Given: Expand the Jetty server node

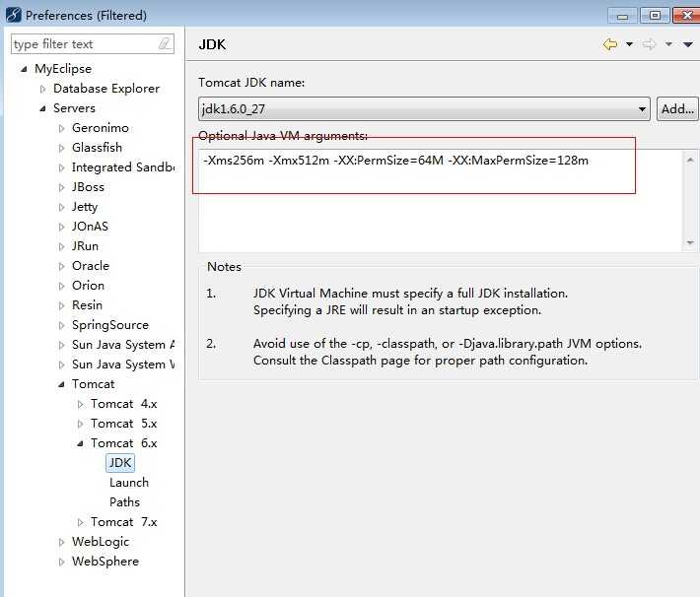Looking at the screenshot, I should (x=61, y=207).
